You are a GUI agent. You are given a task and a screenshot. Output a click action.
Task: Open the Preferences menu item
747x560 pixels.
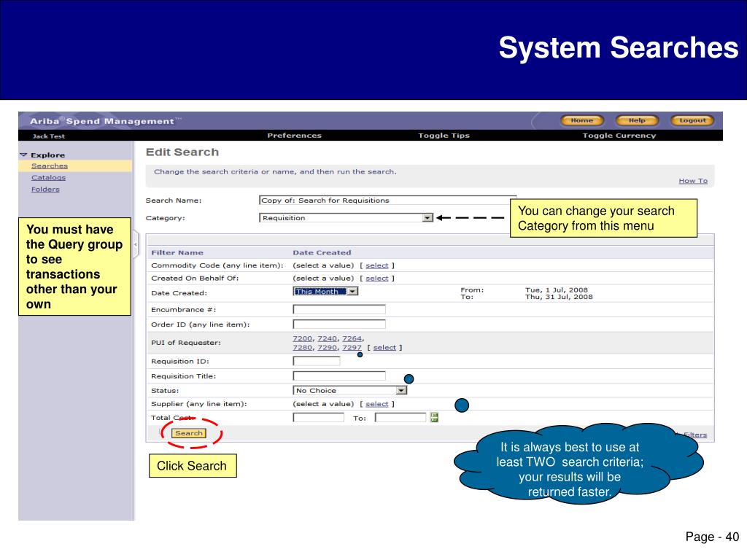[295, 136]
